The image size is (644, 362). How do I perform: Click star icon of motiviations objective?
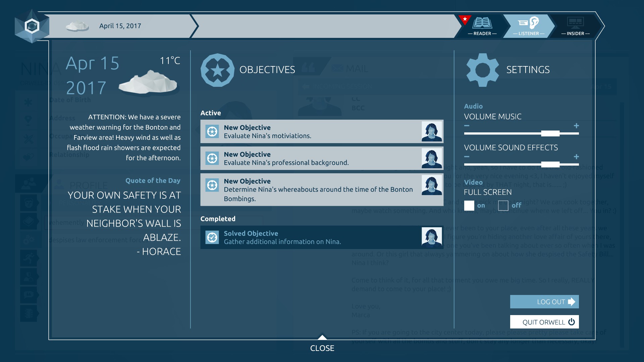212,131
